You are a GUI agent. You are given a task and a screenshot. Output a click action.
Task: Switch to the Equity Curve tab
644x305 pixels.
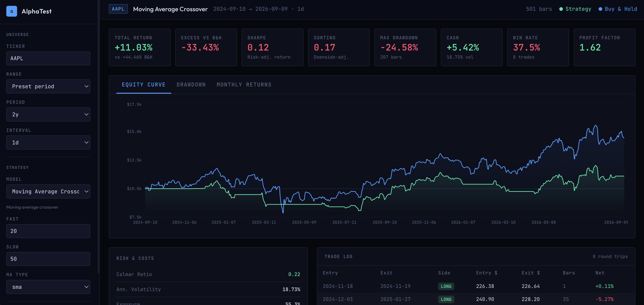pyautogui.click(x=144, y=85)
